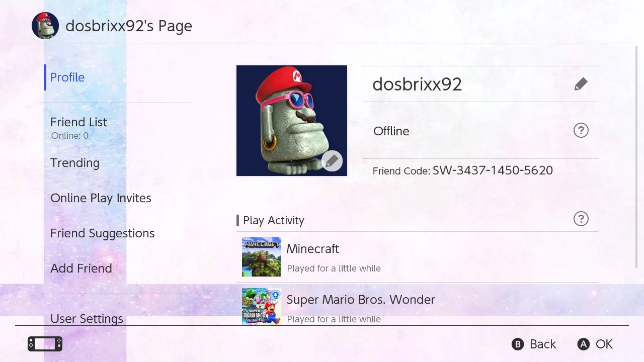
Task: Select Add Friend from the sidebar
Action: pyautogui.click(x=81, y=268)
